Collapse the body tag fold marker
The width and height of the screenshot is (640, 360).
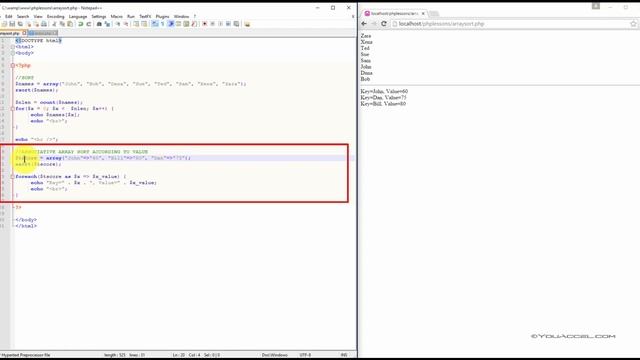(x=13, y=53)
